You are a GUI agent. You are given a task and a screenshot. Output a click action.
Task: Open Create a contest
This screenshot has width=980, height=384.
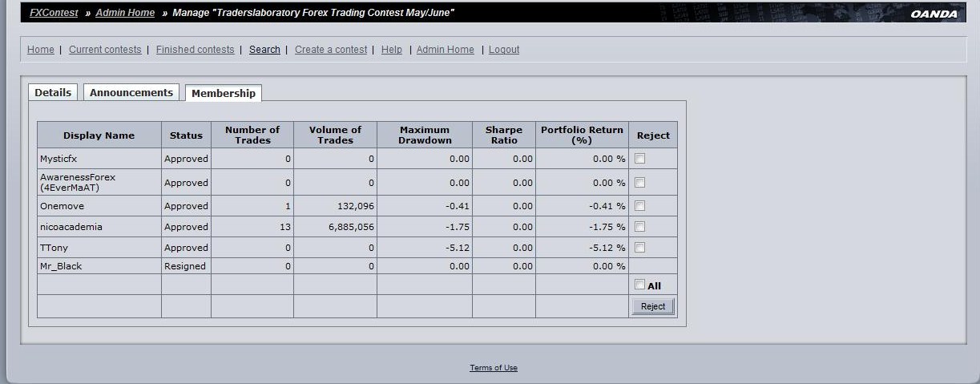(331, 50)
